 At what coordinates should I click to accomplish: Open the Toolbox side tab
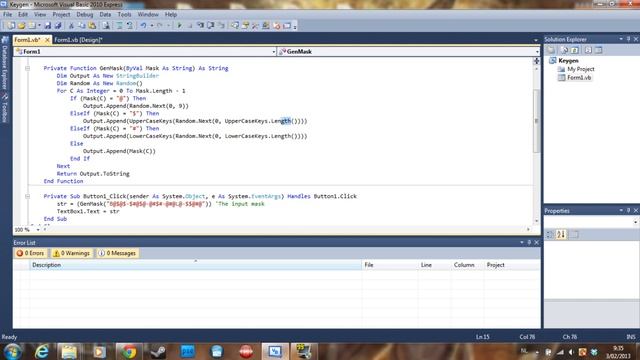coord(4,108)
